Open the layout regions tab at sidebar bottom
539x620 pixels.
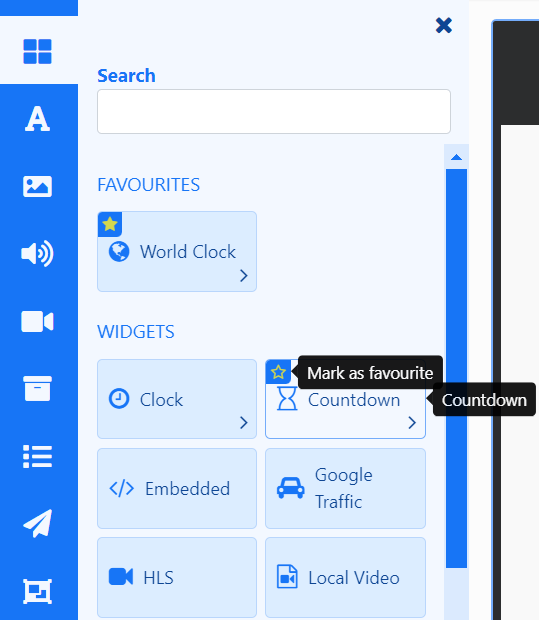(x=38, y=592)
